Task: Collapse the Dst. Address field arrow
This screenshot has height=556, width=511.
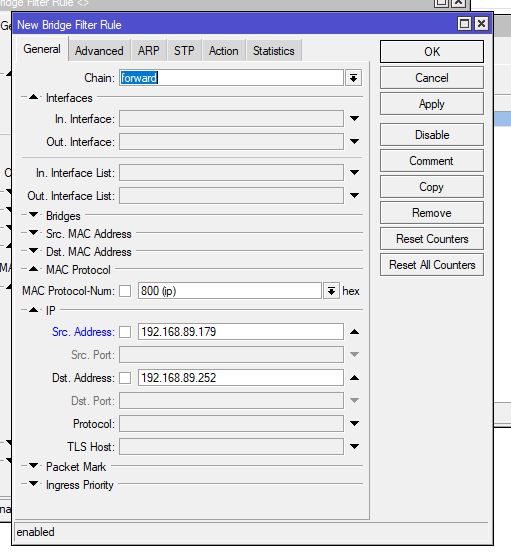Action: pyautogui.click(x=354, y=378)
